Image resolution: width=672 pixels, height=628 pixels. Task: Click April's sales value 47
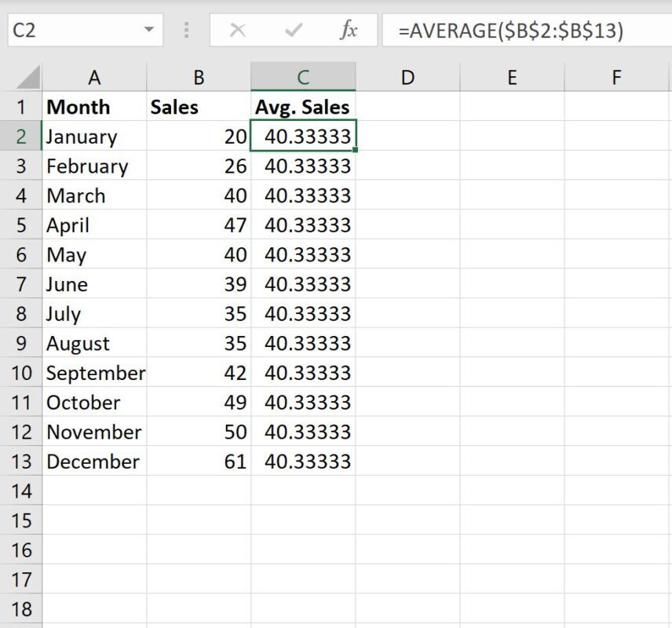[x=199, y=225]
